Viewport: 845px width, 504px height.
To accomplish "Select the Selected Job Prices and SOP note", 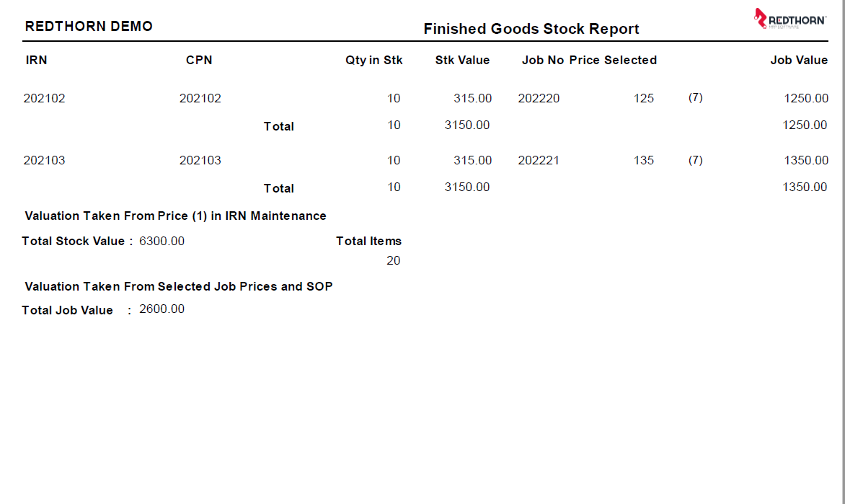I will click(x=179, y=287).
